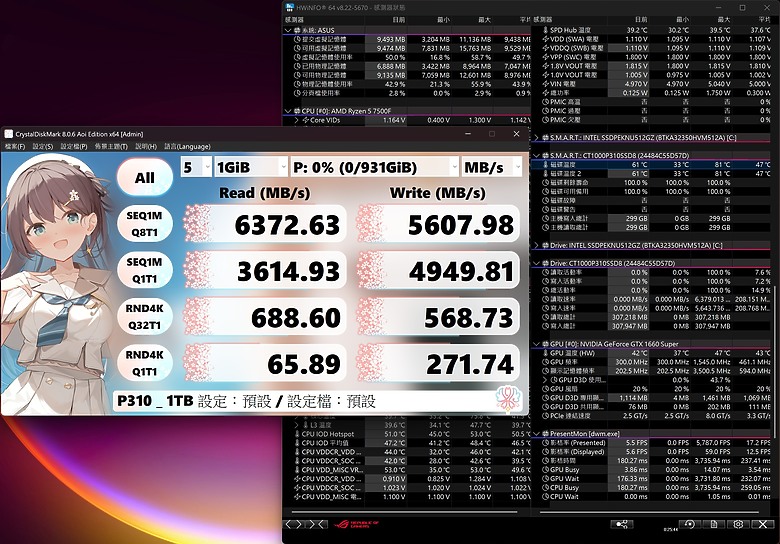Open 佈景主題(T) theme menu

pyautogui.click(x=111, y=146)
